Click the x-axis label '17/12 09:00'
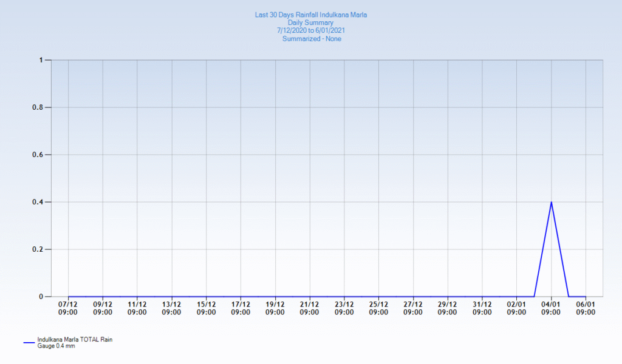The width and height of the screenshot is (622, 364). (x=241, y=309)
